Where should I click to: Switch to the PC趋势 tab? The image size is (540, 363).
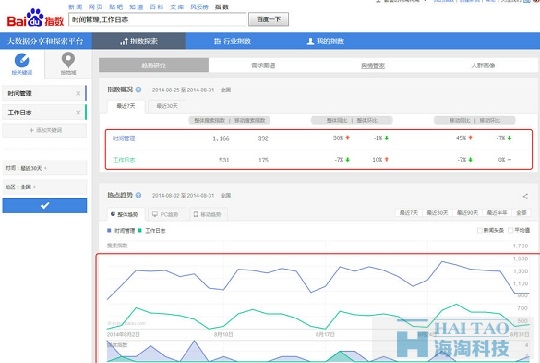(165, 214)
